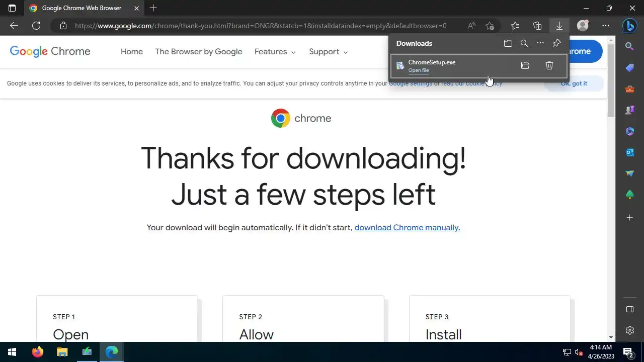
Task: Delete ChromeSetup.exe download entry
Action: pos(549,65)
